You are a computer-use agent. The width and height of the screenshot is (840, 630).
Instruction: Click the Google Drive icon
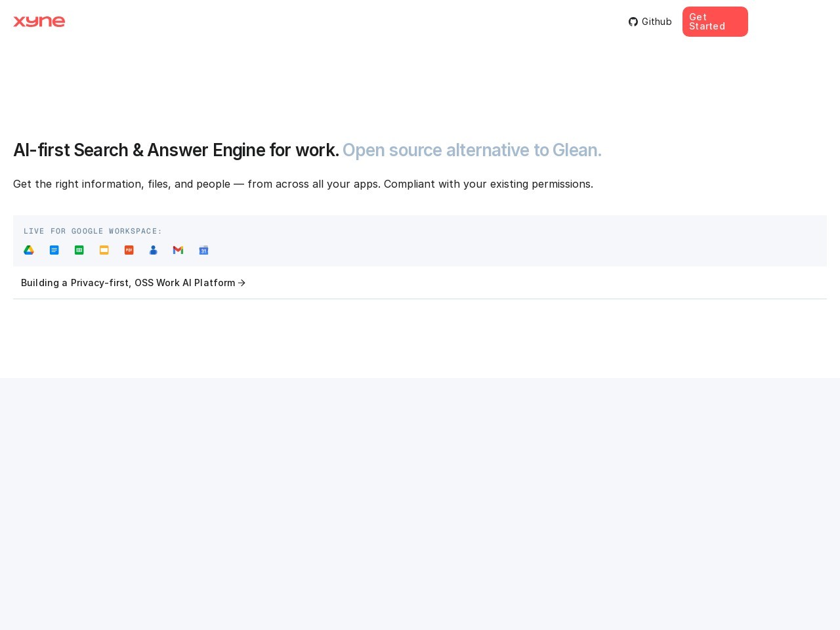(x=29, y=250)
